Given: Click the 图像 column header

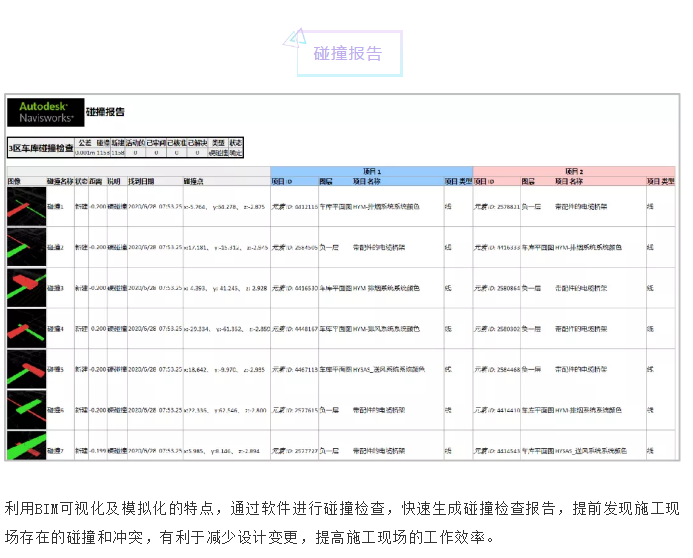Looking at the screenshot, I should (x=15, y=182).
